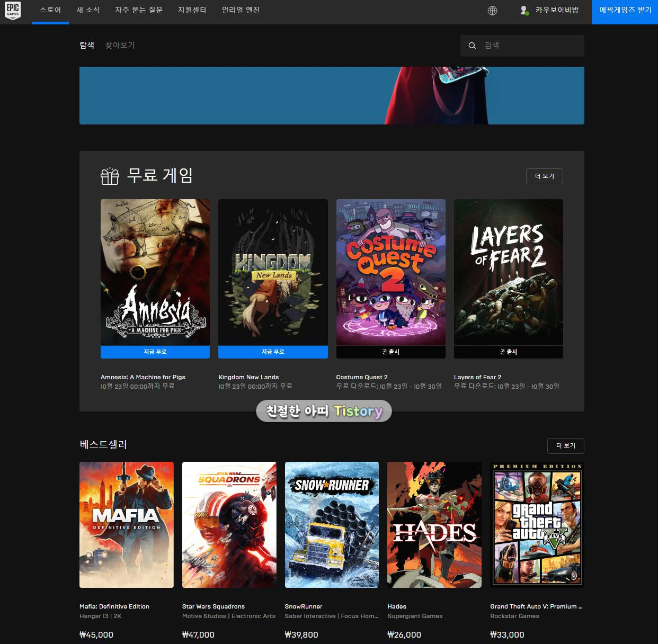658x644 pixels.
Task: Click the gift icon beside 무료 게임
Action: pos(110,176)
